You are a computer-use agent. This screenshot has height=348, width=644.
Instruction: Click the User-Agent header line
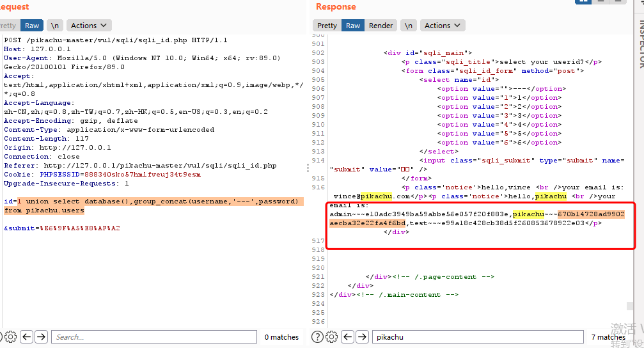142,63
